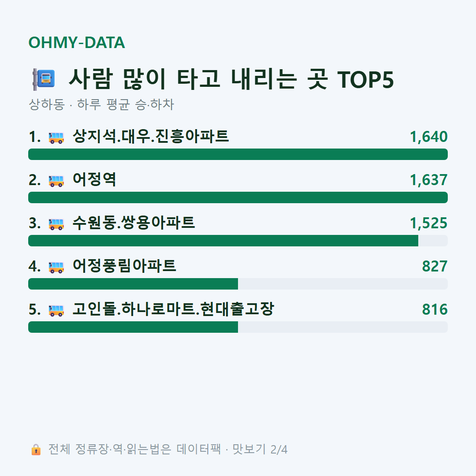The height and width of the screenshot is (476, 476).
Task: Click bus icon next to 어정풍림아파트
Action: 56,267
